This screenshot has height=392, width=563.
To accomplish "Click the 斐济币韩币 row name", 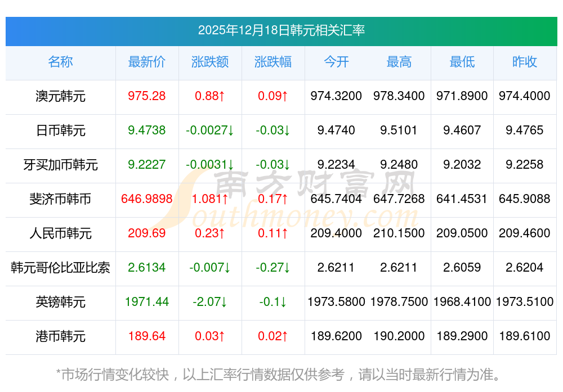I will [60, 199].
